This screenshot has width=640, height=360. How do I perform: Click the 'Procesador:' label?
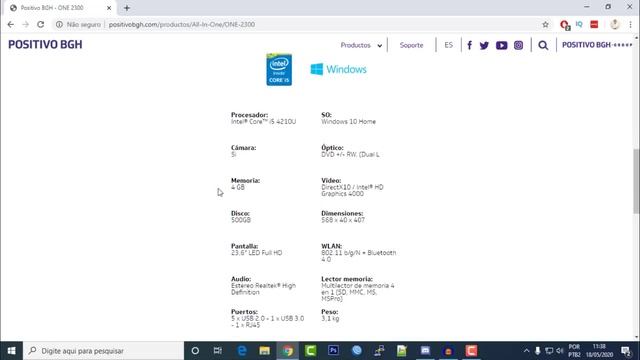pyautogui.click(x=249, y=115)
